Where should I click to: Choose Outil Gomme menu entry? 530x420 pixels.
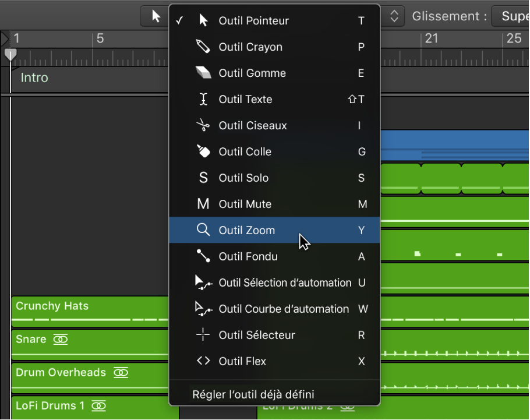[x=274, y=73]
